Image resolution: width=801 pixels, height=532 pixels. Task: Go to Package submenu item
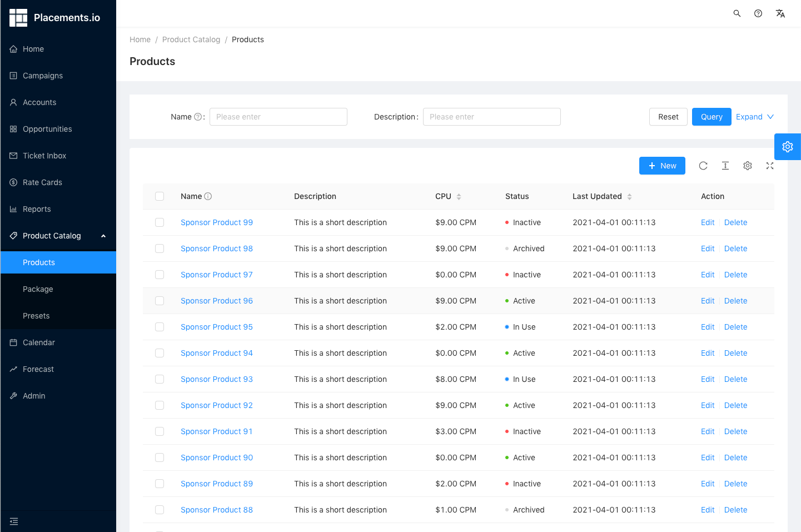pyautogui.click(x=38, y=289)
